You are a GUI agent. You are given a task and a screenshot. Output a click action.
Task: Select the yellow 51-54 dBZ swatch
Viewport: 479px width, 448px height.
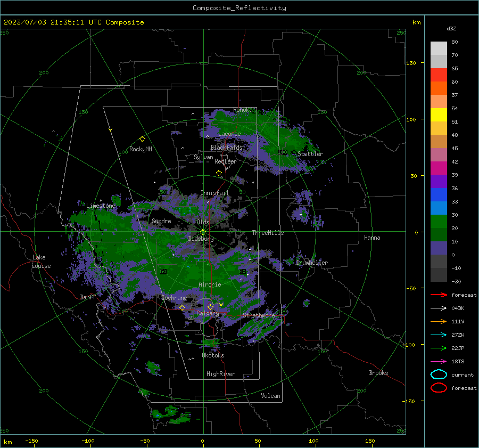(x=439, y=115)
